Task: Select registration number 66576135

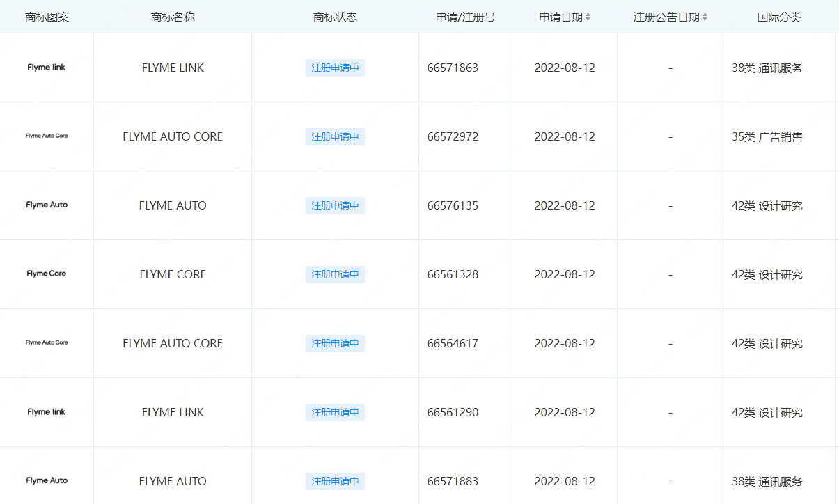Action: point(453,206)
